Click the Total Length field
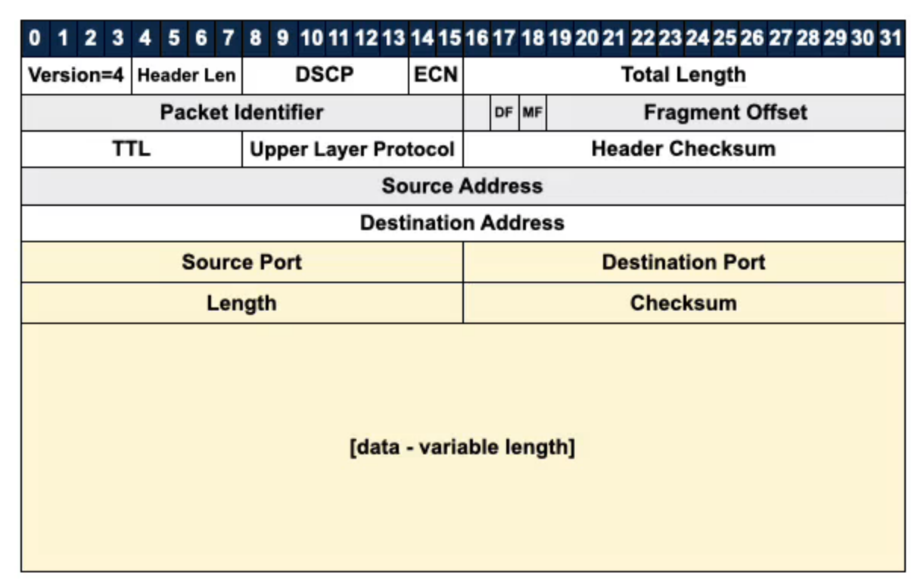 click(683, 76)
